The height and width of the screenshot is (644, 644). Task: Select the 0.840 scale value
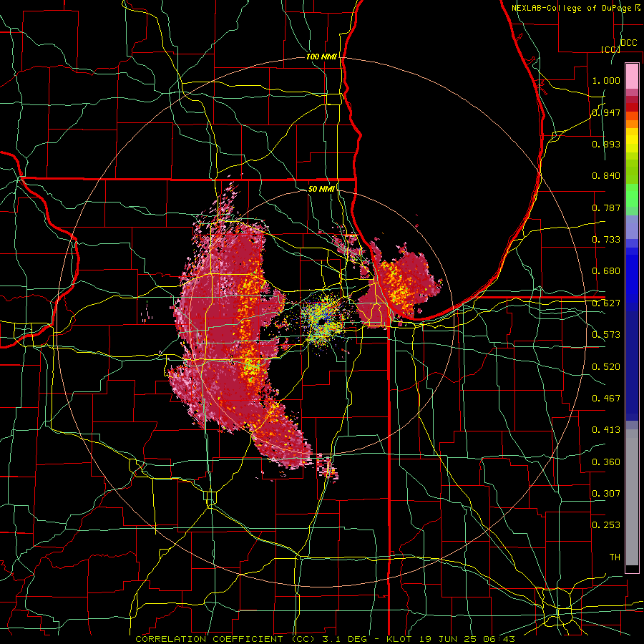pyautogui.click(x=606, y=176)
